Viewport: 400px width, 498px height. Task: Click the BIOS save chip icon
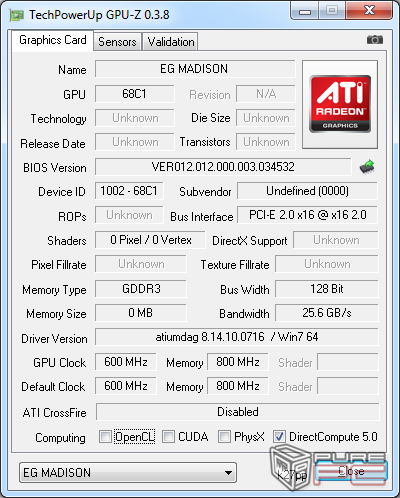point(367,166)
